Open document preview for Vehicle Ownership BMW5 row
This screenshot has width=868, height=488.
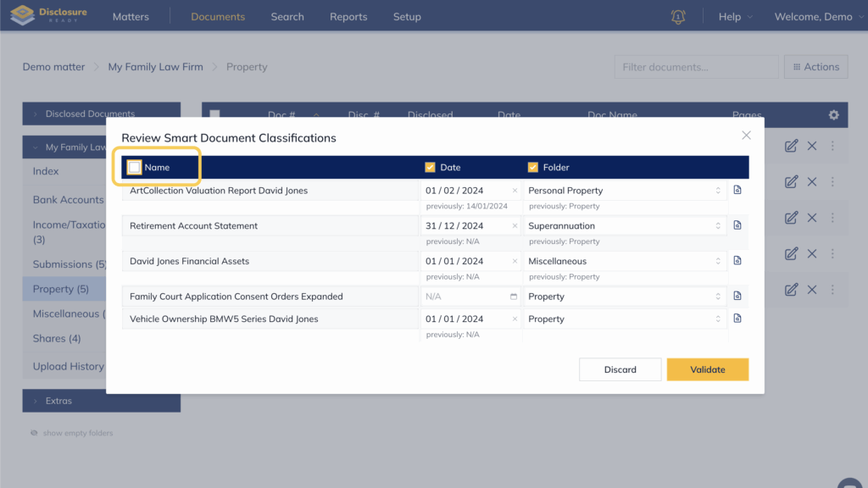click(x=737, y=319)
